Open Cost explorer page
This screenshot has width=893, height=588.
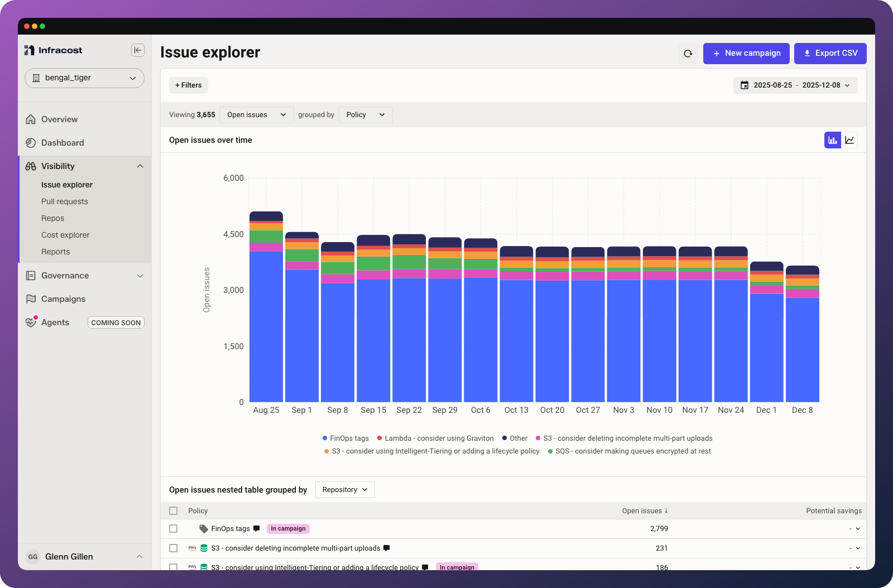click(x=65, y=235)
